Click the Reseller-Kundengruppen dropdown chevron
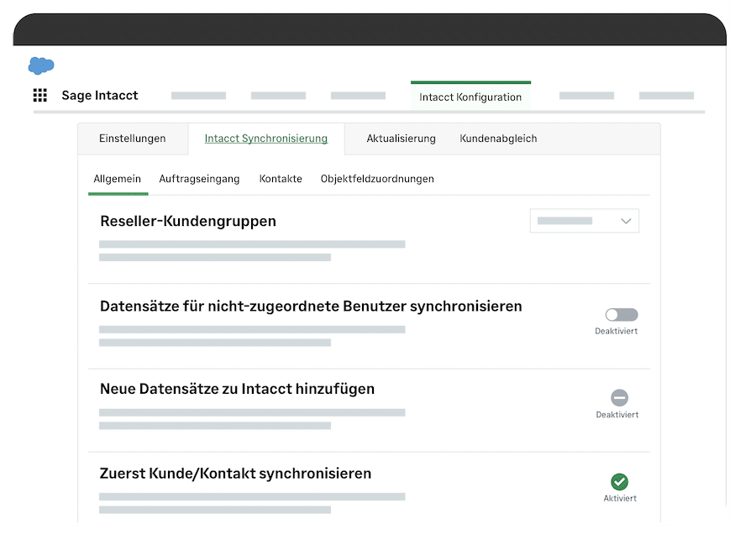The image size is (756, 545). pyautogui.click(x=626, y=221)
